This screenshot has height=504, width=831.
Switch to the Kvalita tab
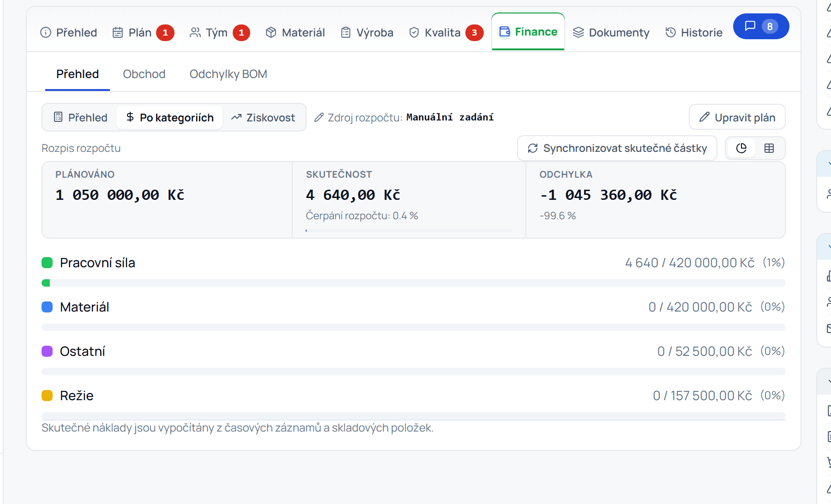[446, 32]
